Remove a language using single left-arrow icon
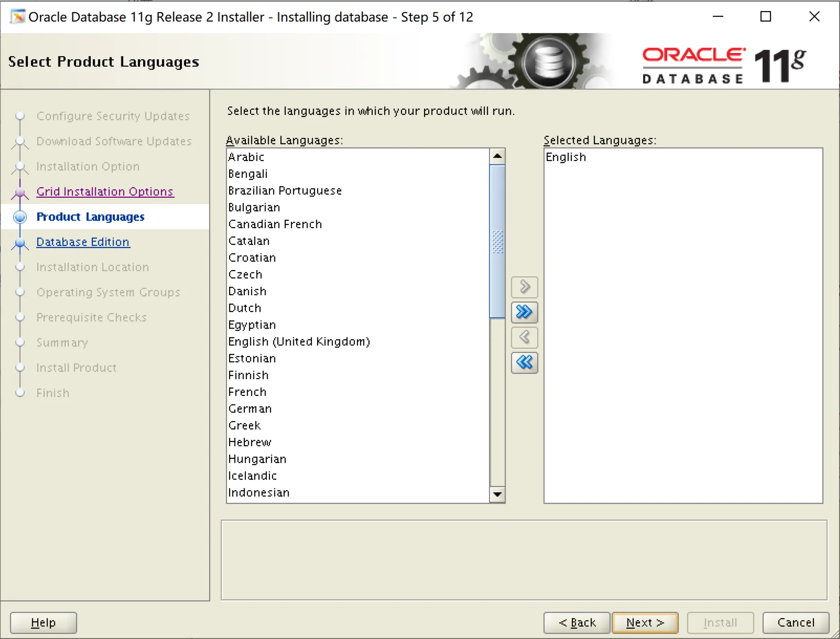 pos(524,338)
